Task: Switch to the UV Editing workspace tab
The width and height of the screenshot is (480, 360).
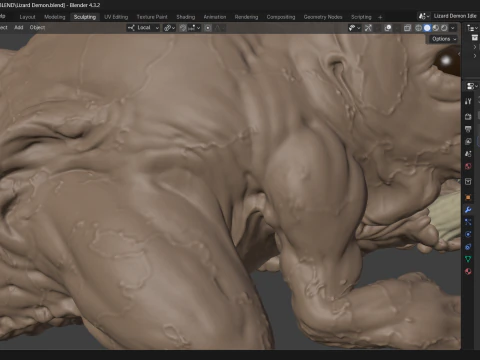Action: pos(116,17)
